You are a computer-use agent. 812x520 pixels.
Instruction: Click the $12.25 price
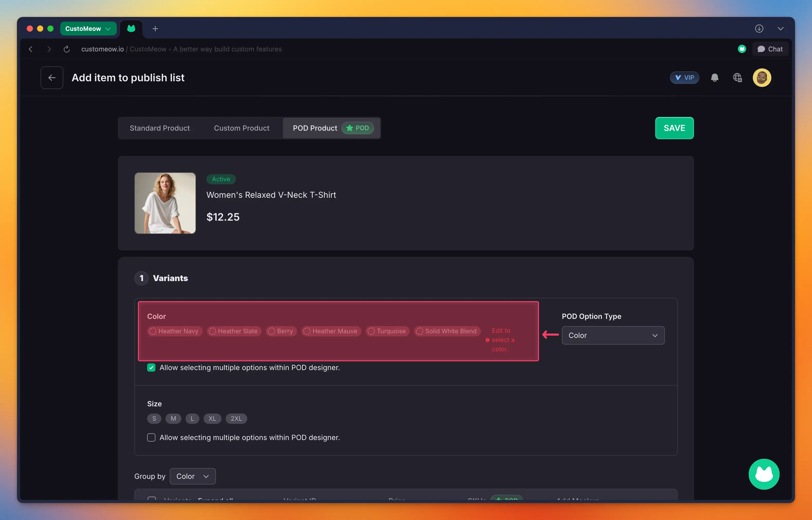(x=223, y=217)
